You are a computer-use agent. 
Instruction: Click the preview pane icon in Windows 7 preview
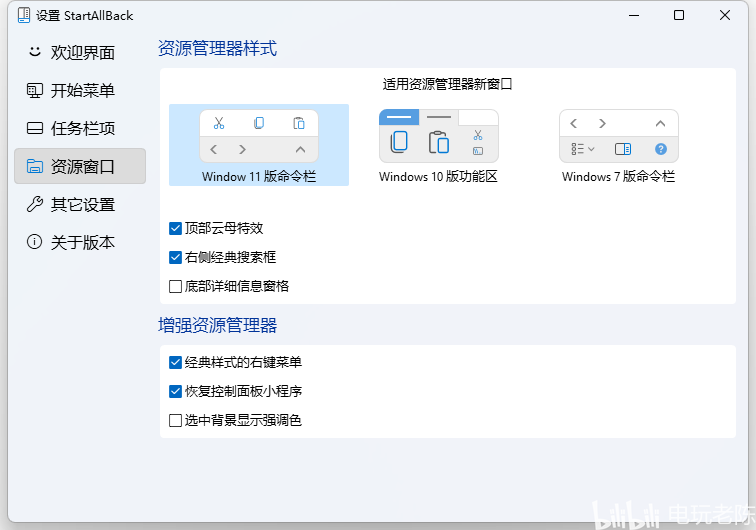click(x=623, y=149)
